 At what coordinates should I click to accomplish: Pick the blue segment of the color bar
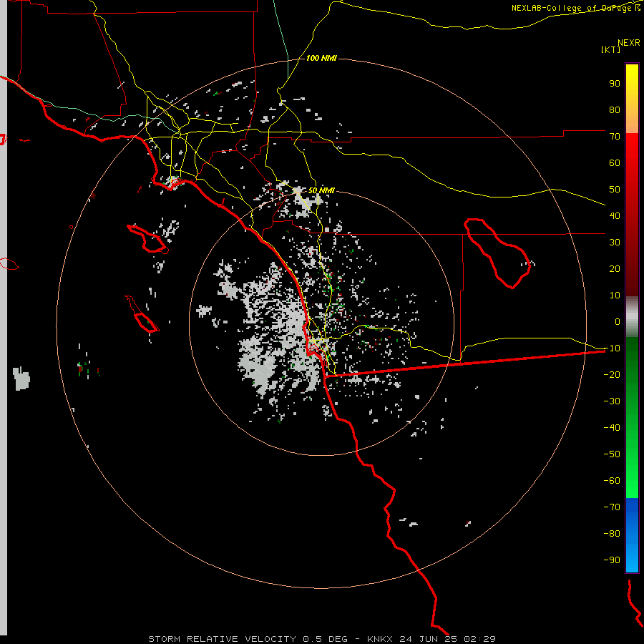coord(632,535)
